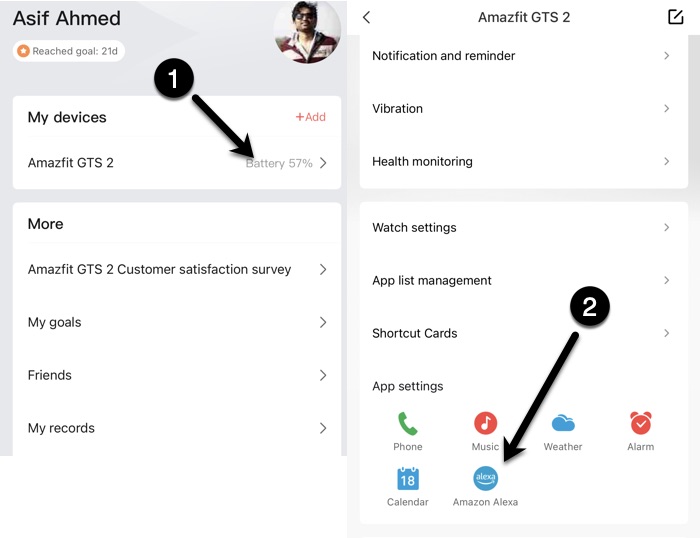The height and width of the screenshot is (538, 700).
Task: Click the Weather label text
Action: (563, 446)
